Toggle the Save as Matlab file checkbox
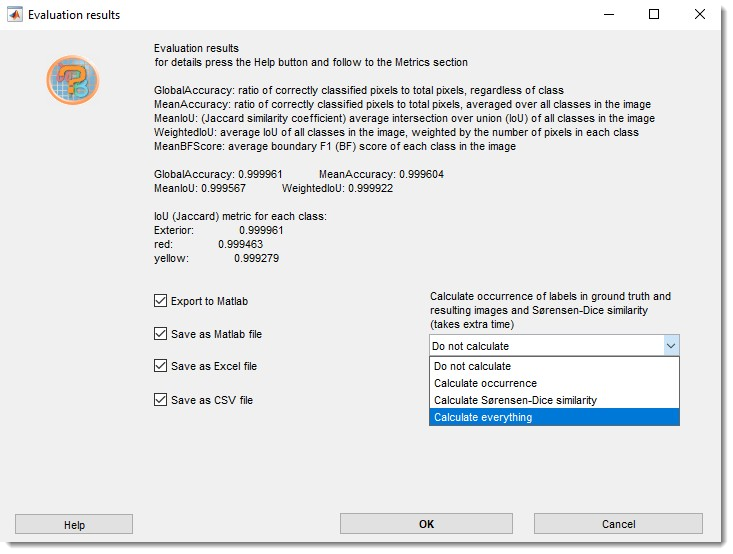The height and width of the screenshot is (554, 733). (161, 334)
